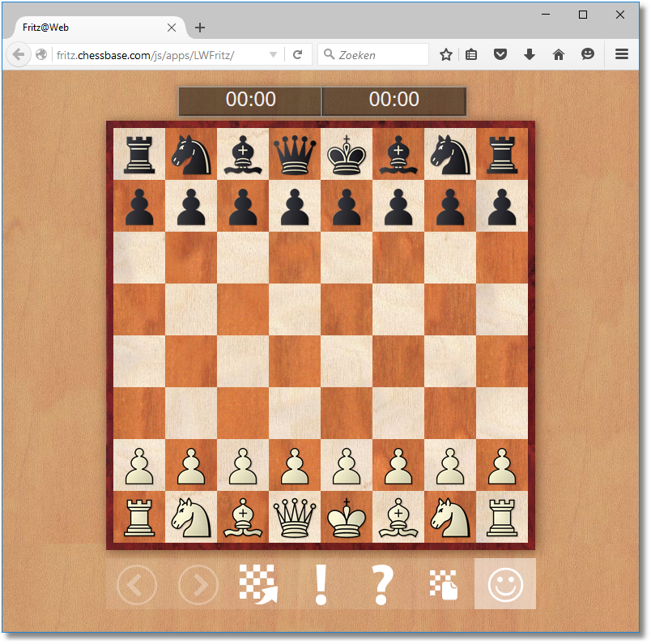This screenshot has height=644, width=651.
Task: Open a new tab with the plus button
Action: [x=199, y=27]
